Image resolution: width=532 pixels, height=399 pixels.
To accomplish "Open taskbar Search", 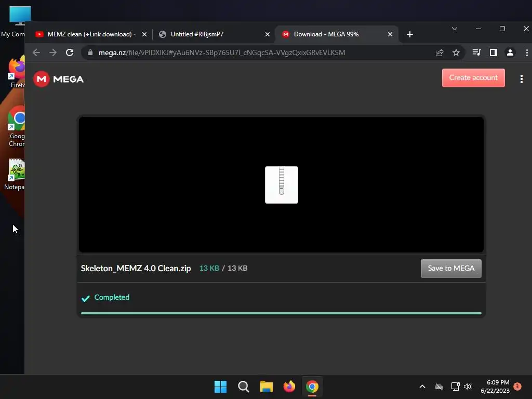I will point(243,387).
